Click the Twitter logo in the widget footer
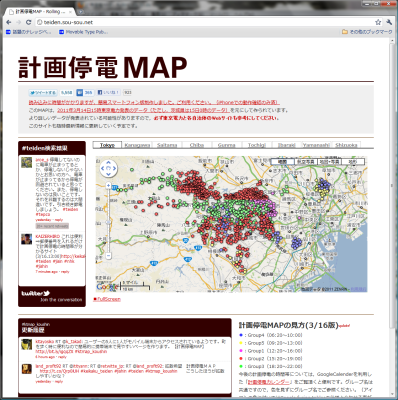 click(36, 293)
